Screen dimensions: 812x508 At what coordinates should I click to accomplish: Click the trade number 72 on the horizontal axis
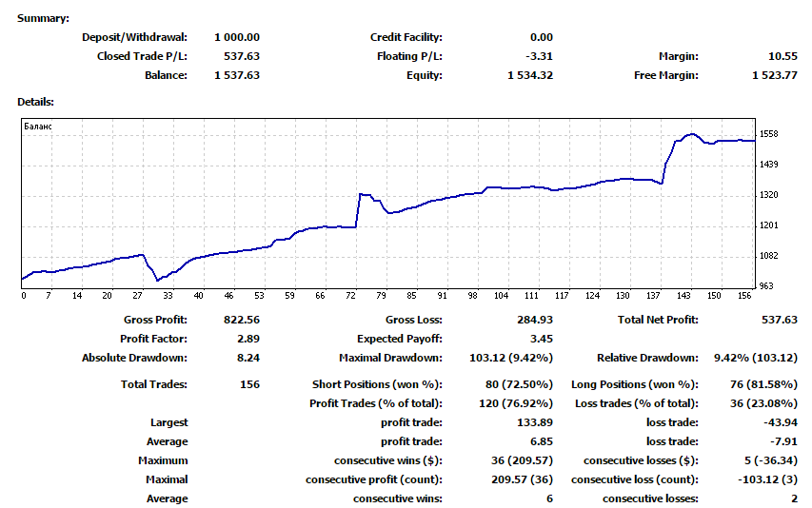[x=349, y=295]
